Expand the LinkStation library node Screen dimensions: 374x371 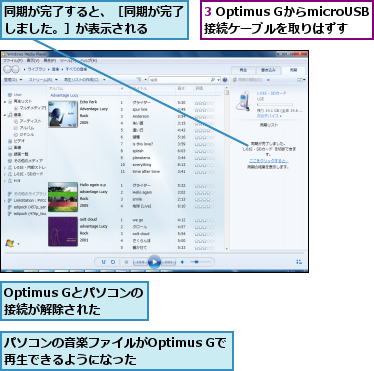point(5,201)
